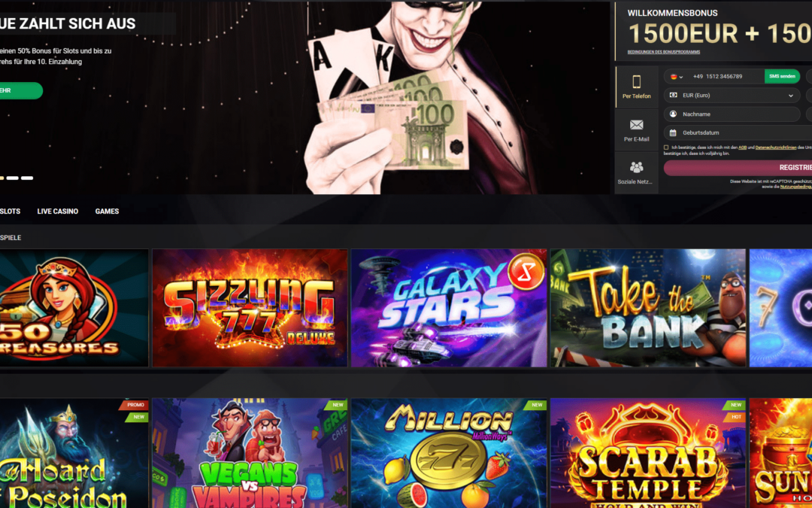This screenshot has height=508, width=812.
Task: Open the EUR (Euro) currency dropdown
Action: pos(732,96)
